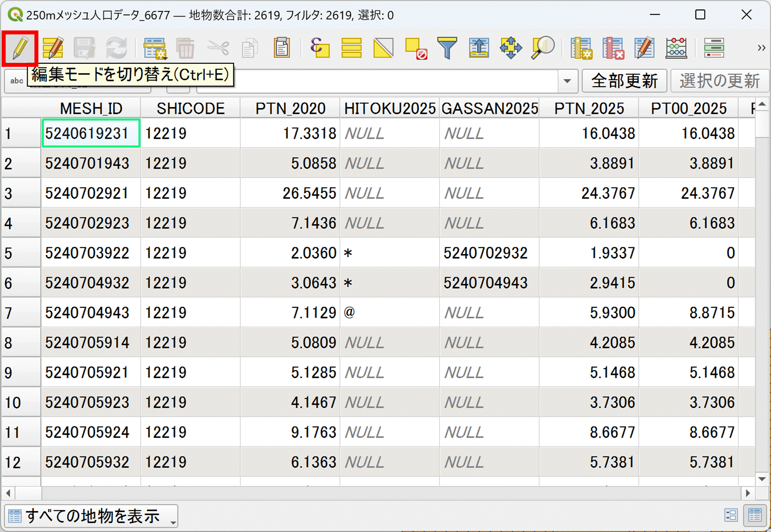Sort by PTN_2020 column header
771x532 pixels.
click(x=290, y=108)
